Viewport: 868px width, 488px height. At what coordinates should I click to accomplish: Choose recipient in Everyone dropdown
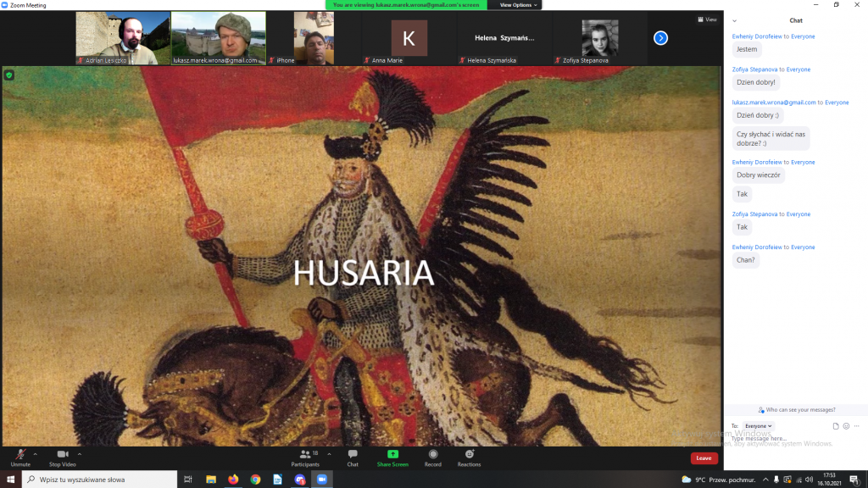(x=758, y=426)
